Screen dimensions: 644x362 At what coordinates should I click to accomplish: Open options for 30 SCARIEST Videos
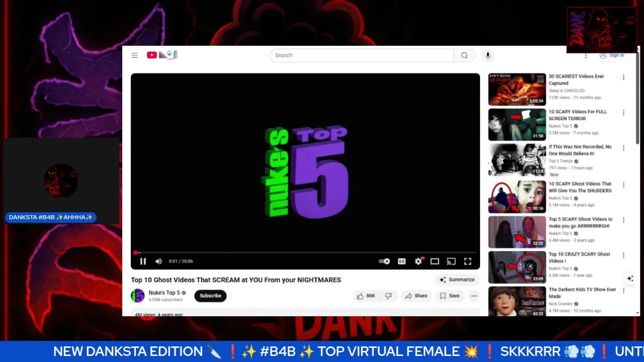(x=623, y=77)
